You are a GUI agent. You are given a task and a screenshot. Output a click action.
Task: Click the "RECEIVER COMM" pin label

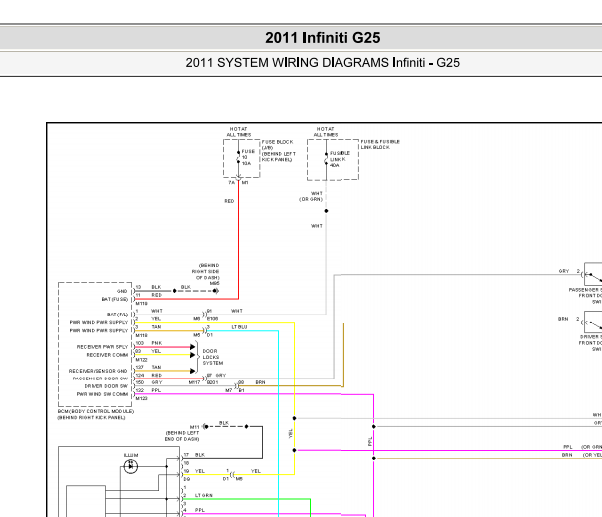[107, 355]
